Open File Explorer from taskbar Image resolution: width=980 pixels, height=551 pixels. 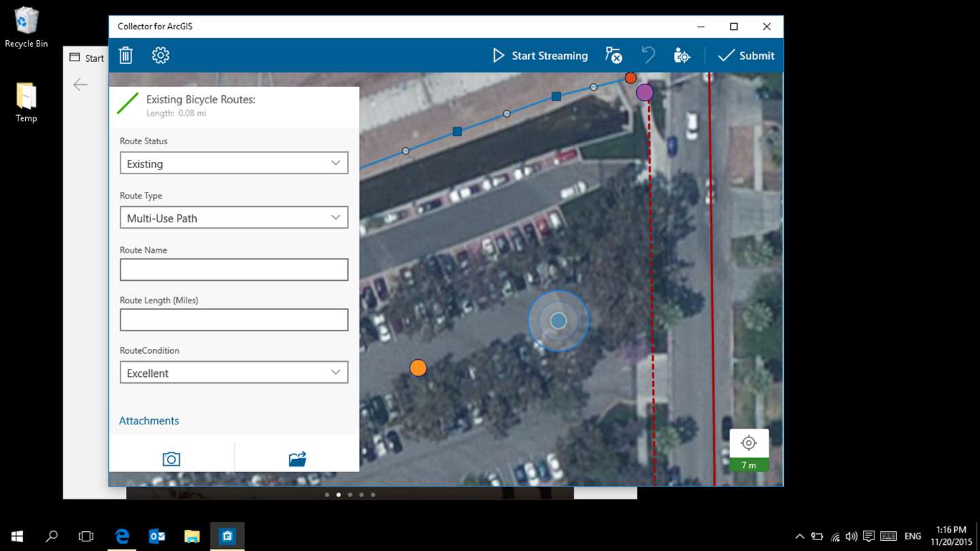(192, 536)
